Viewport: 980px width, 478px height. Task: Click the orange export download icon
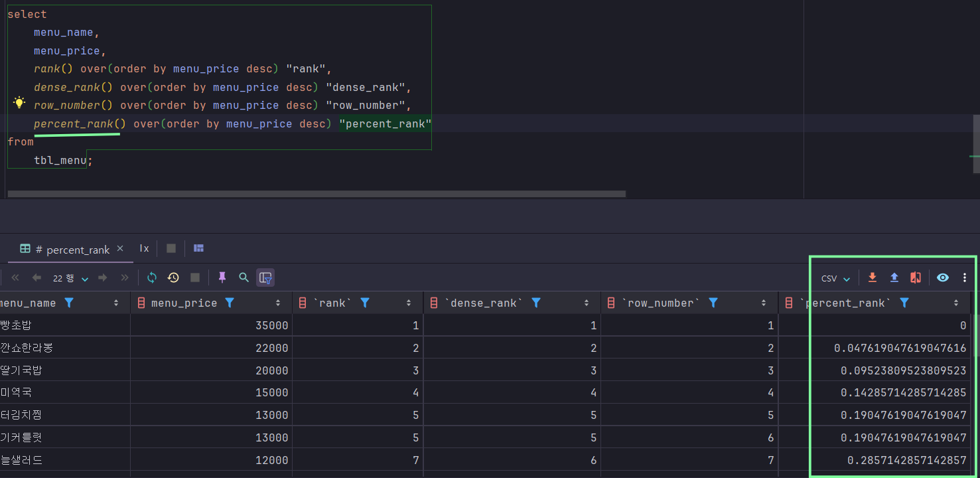click(873, 278)
